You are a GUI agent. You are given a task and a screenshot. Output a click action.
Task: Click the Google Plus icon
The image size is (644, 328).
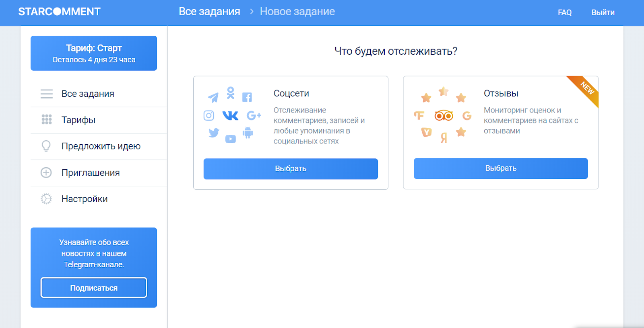[254, 116]
